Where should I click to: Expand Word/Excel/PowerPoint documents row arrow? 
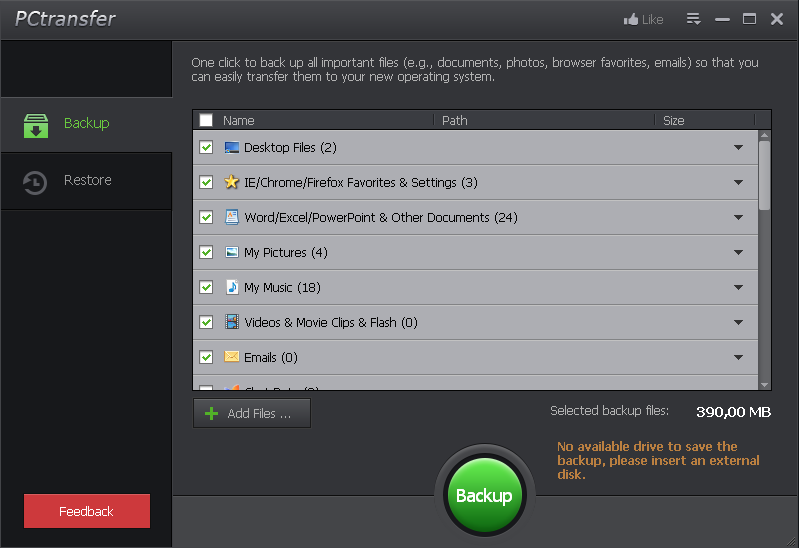coord(738,218)
